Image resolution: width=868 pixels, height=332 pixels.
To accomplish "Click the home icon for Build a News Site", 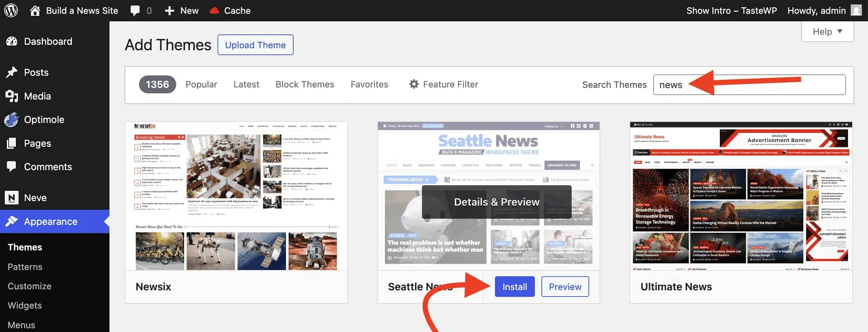I will tap(35, 10).
